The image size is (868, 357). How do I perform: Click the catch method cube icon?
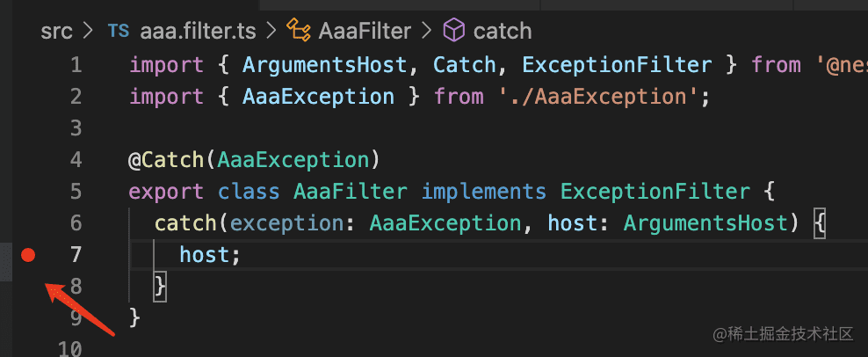(x=454, y=30)
